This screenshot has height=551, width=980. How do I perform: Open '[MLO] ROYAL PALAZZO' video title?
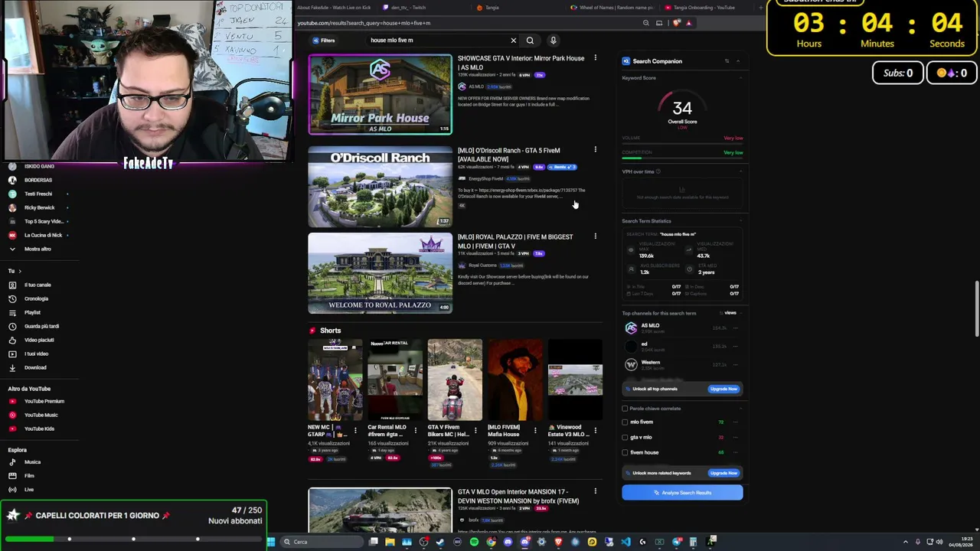(x=515, y=241)
